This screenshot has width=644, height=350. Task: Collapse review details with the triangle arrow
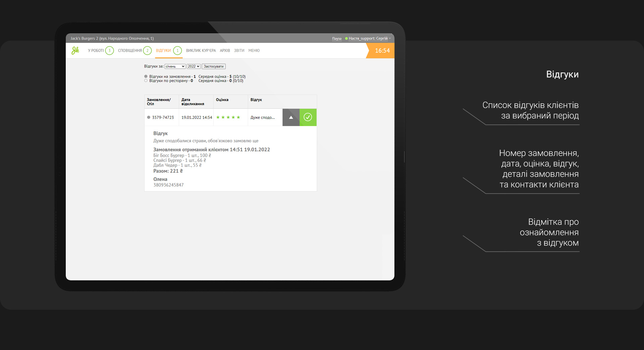[x=291, y=117]
